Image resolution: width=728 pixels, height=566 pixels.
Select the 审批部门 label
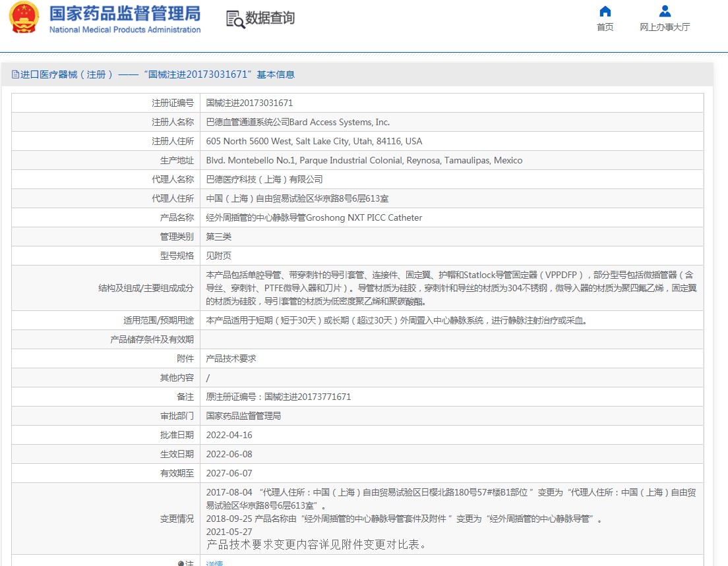tap(177, 416)
